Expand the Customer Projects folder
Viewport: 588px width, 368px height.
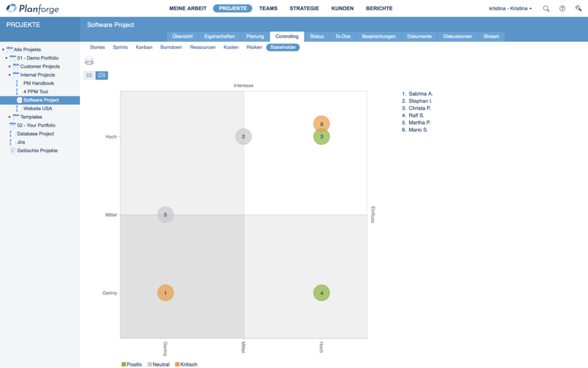pos(10,67)
